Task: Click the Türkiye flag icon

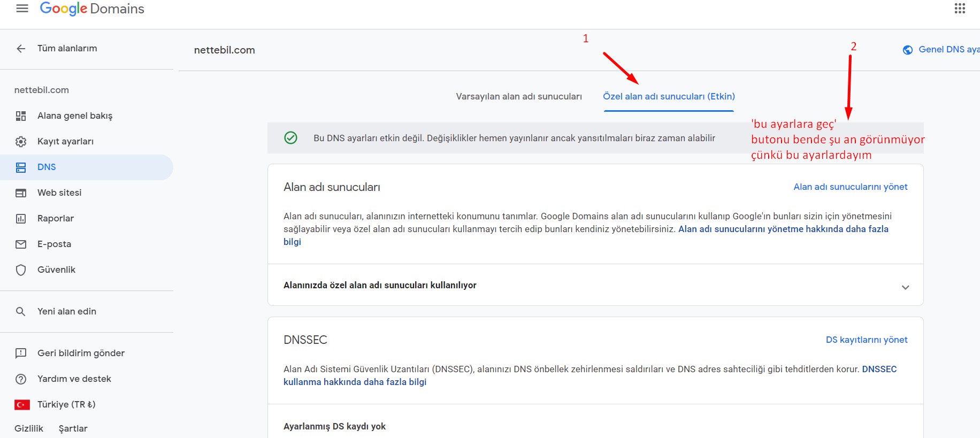Action: click(x=22, y=405)
